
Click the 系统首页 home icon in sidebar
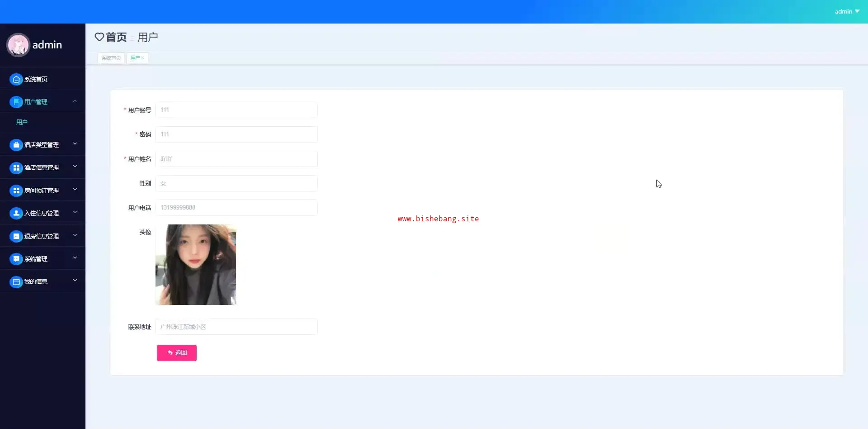tap(16, 79)
